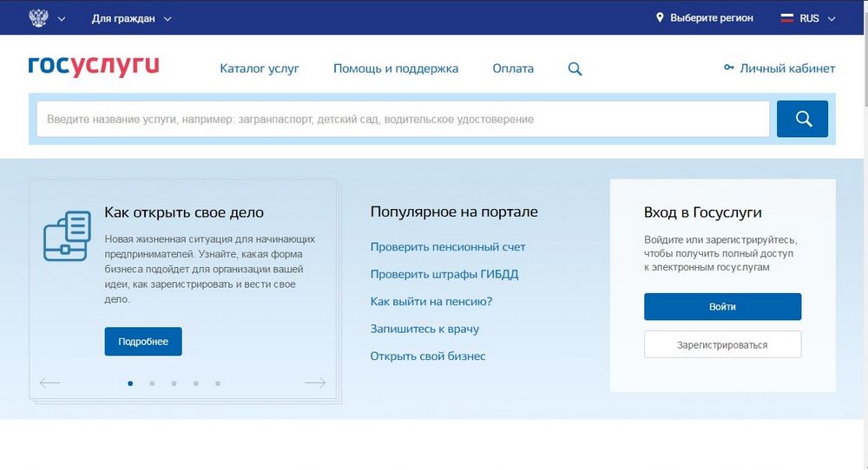Image resolution: width=868 pixels, height=470 pixels.
Task: Click the Госуслуги logo
Action: tap(94, 66)
